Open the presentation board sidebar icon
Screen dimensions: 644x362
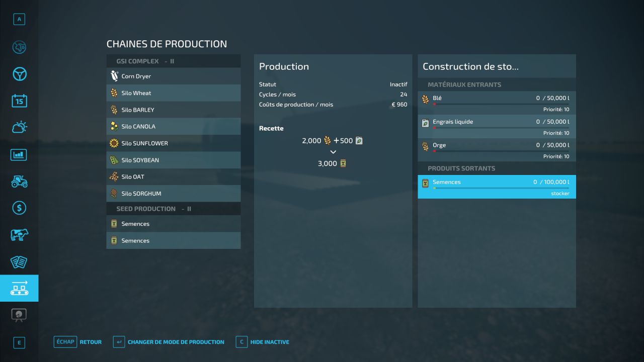tap(19, 315)
